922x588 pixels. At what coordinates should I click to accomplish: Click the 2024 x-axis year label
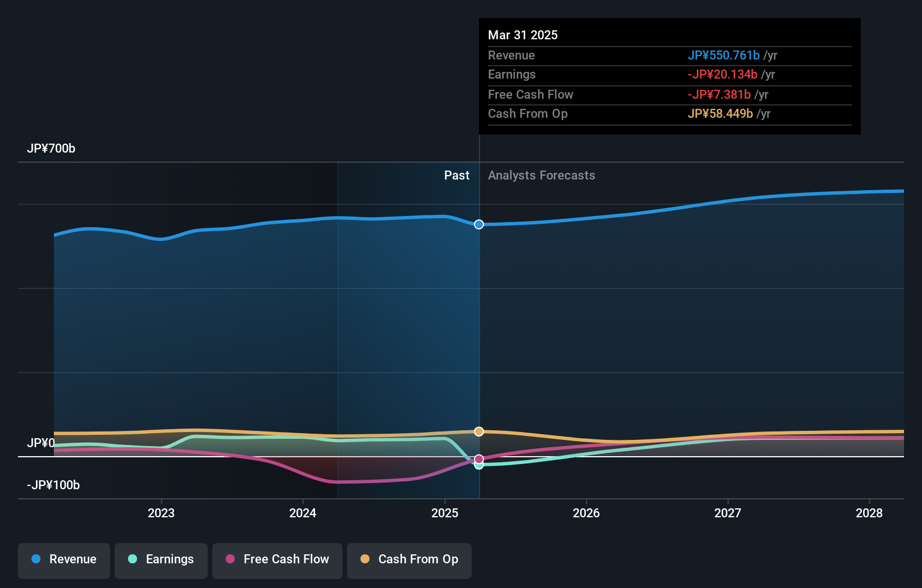point(303,513)
